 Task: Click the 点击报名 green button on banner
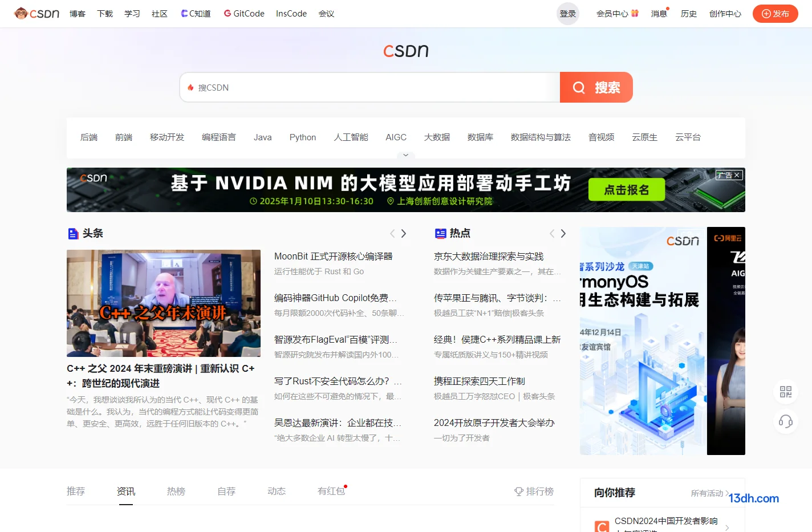tap(626, 190)
